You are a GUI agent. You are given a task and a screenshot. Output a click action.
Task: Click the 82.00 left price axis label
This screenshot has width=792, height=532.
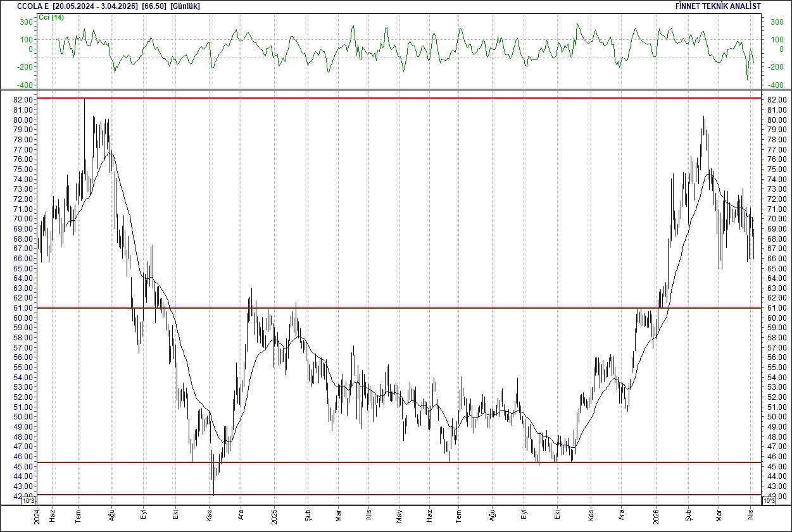pyautogui.click(x=23, y=99)
